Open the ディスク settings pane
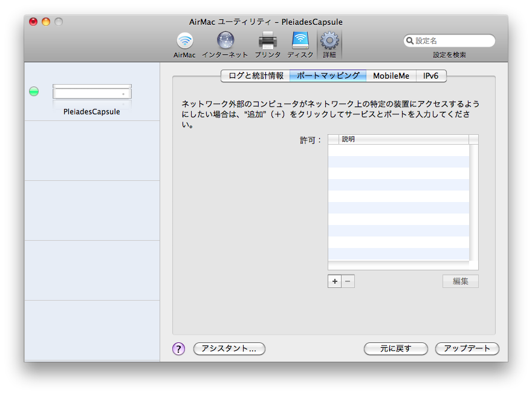The image size is (532, 395). pos(300,45)
